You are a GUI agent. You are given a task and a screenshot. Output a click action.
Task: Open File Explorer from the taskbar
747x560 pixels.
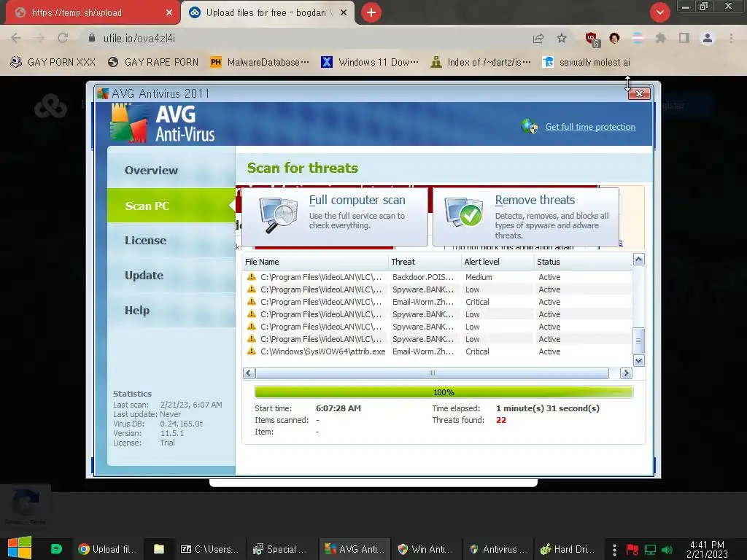(158, 549)
